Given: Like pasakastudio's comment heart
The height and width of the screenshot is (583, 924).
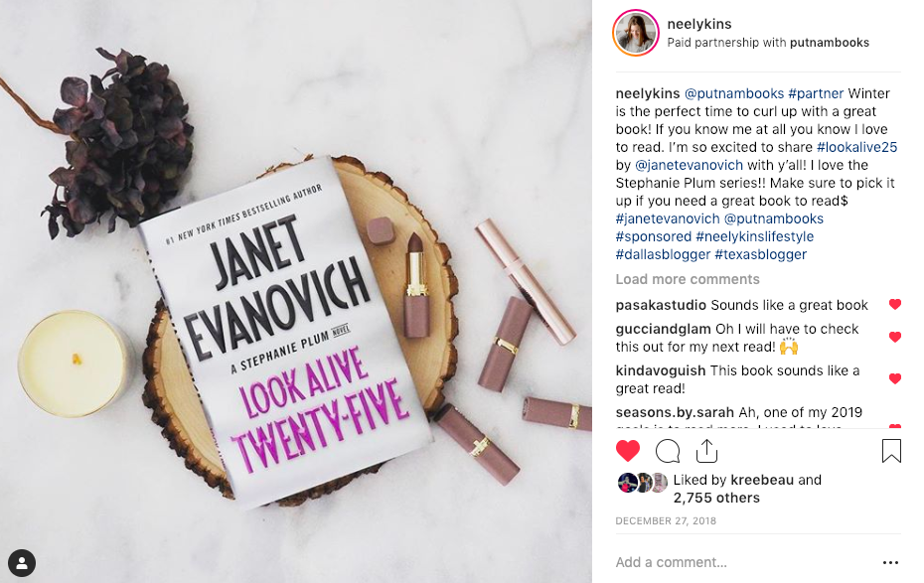Looking at the screenshot, I should pos(894,305).
